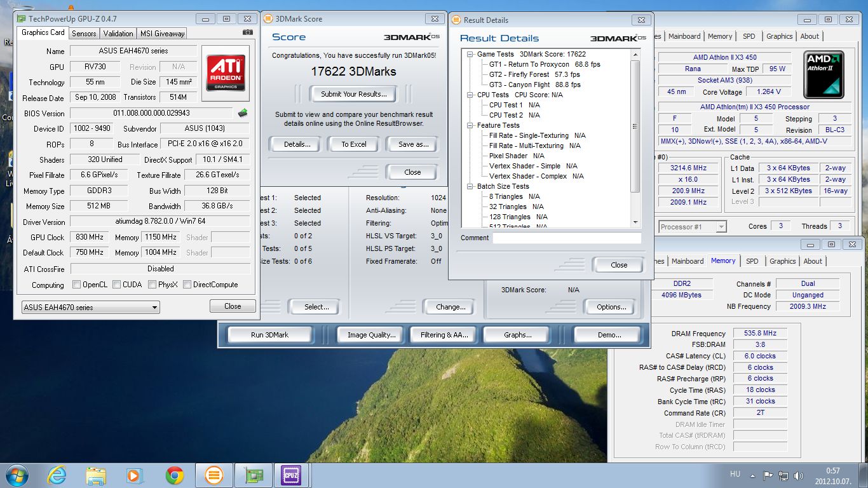The width and height of the screenshot is (868, 488).
Task: Select the Graphics Card tab in GPU-Z
Action: tap(43, 32)
